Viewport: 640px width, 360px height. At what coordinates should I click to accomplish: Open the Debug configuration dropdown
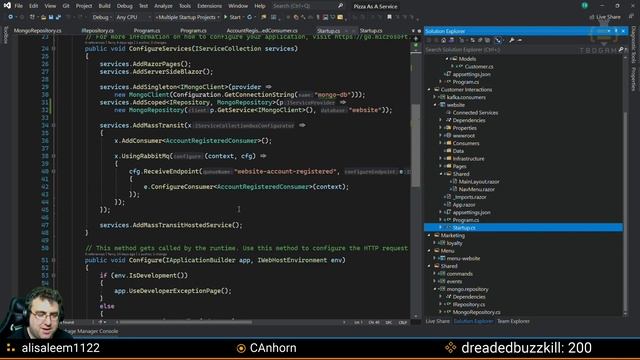pyautogui.click(x=101, y=17)
